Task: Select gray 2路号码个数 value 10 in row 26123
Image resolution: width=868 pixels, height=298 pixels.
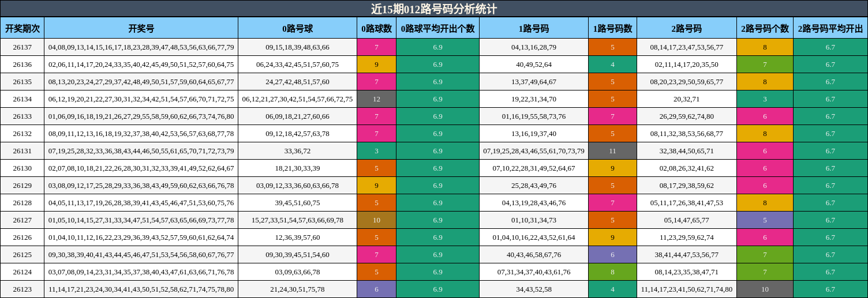Action: coord(765,289)
